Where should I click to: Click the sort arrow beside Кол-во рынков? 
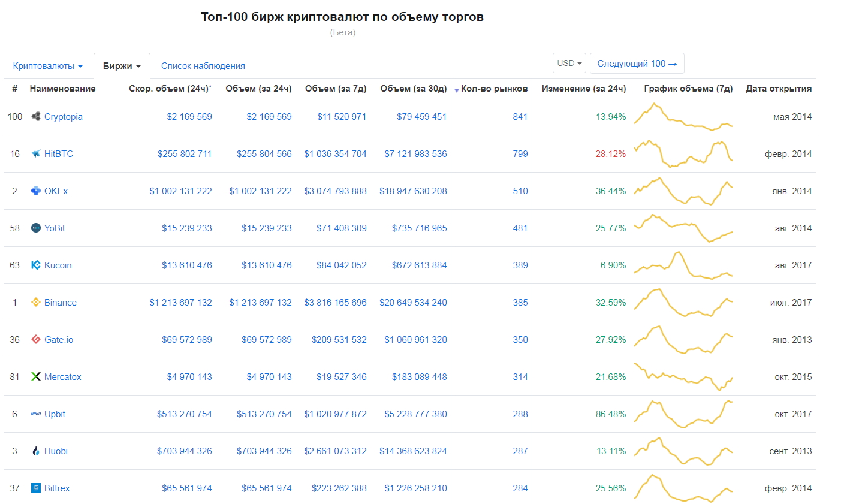457,90
